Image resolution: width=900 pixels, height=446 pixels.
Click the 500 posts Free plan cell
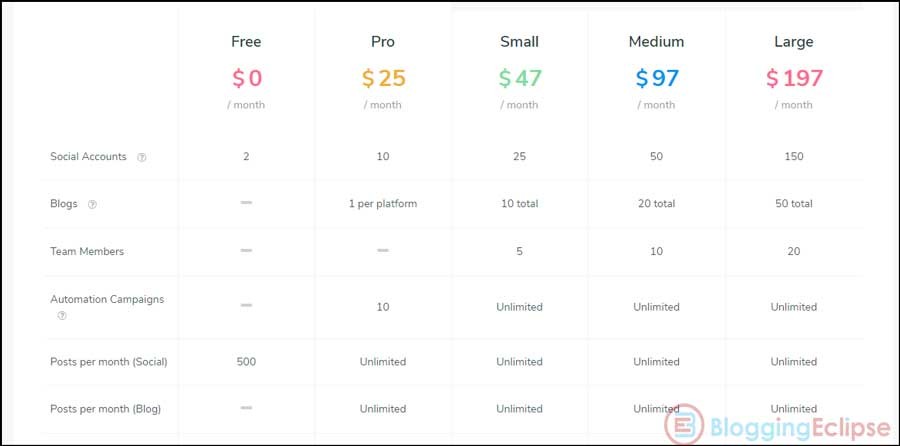(x=246, y=362)
